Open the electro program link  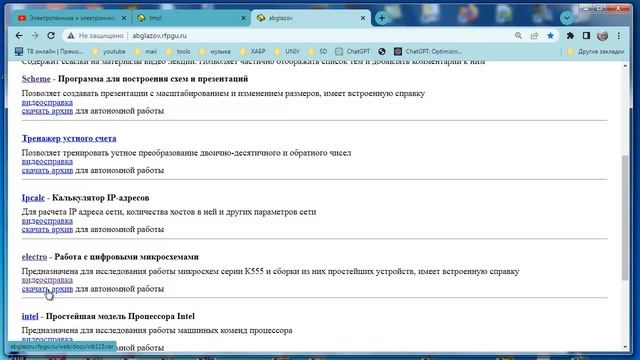click(34, 257)
